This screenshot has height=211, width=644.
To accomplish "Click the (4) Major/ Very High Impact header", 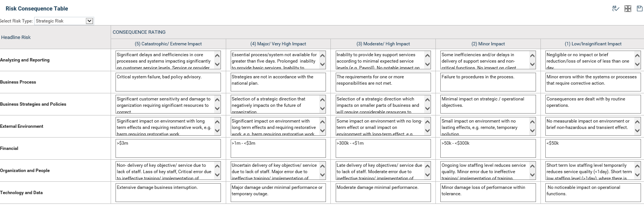I will [278, 44].
